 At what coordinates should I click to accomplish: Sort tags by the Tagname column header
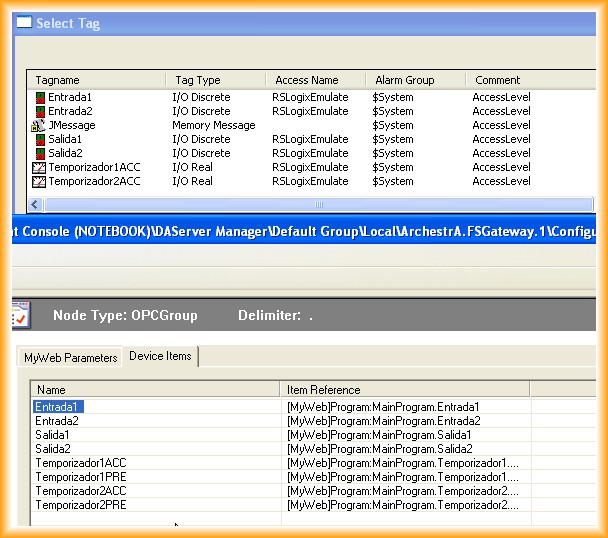click(x=96, y=80)
